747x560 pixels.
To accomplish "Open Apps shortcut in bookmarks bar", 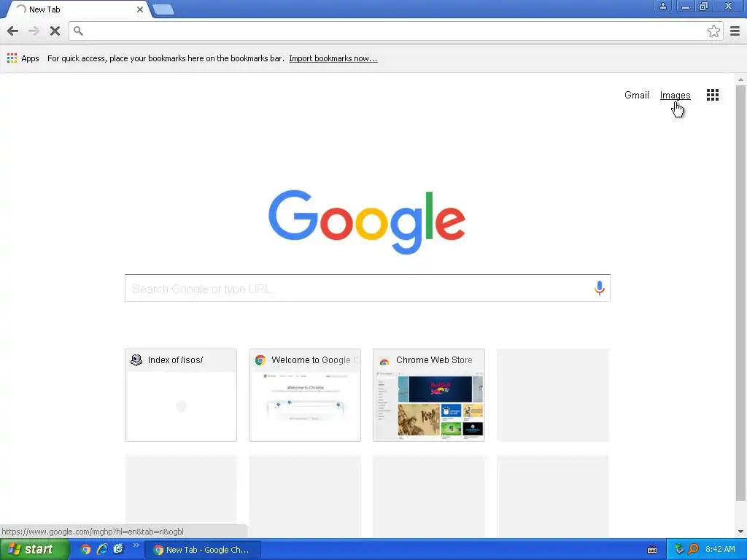I will [23, 58].
